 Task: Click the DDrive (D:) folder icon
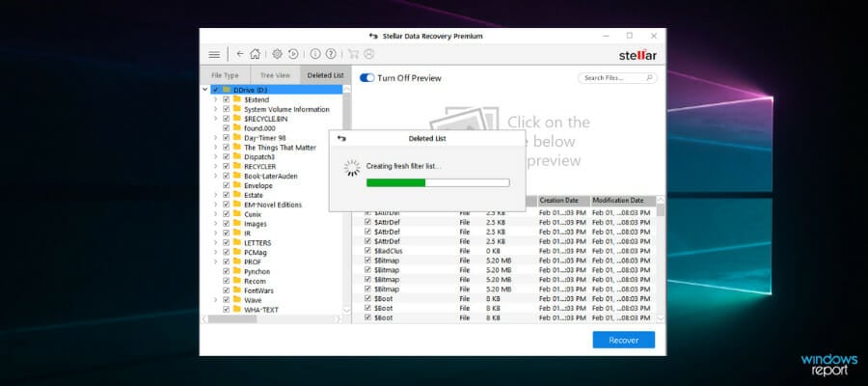[x=227, y=90]
